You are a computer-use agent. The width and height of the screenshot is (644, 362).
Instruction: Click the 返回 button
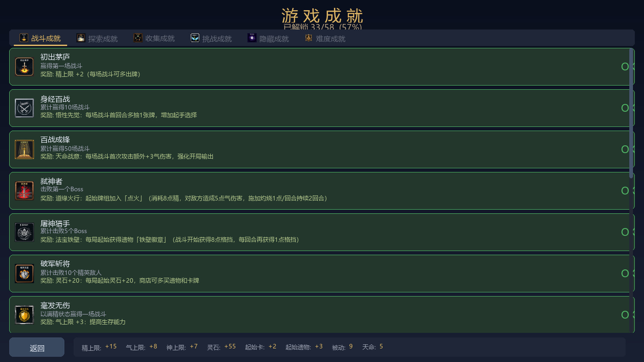pyautogui.click(x=37, y=348)
